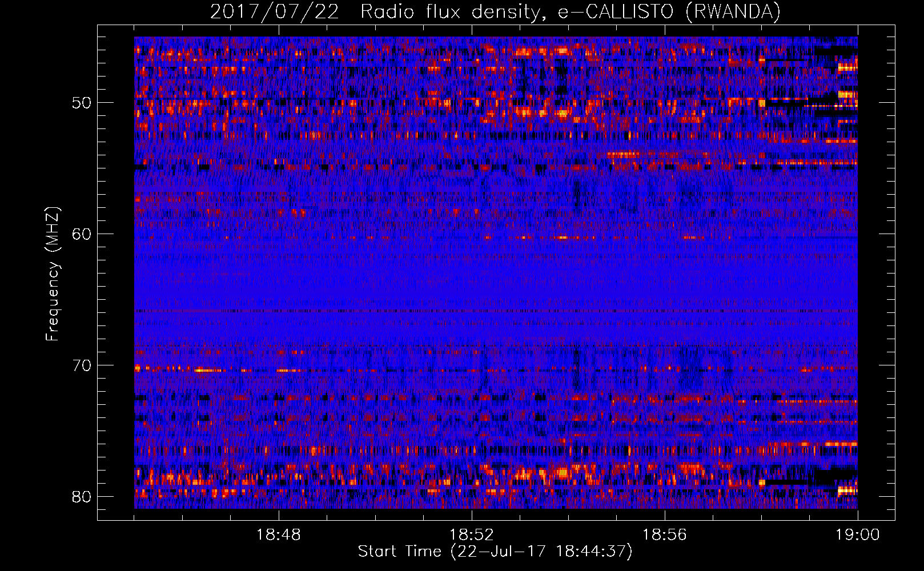Viewport: 924px width, 571px height.
Task: Click the "70" frequency tick label
Action: click(82, 365)
